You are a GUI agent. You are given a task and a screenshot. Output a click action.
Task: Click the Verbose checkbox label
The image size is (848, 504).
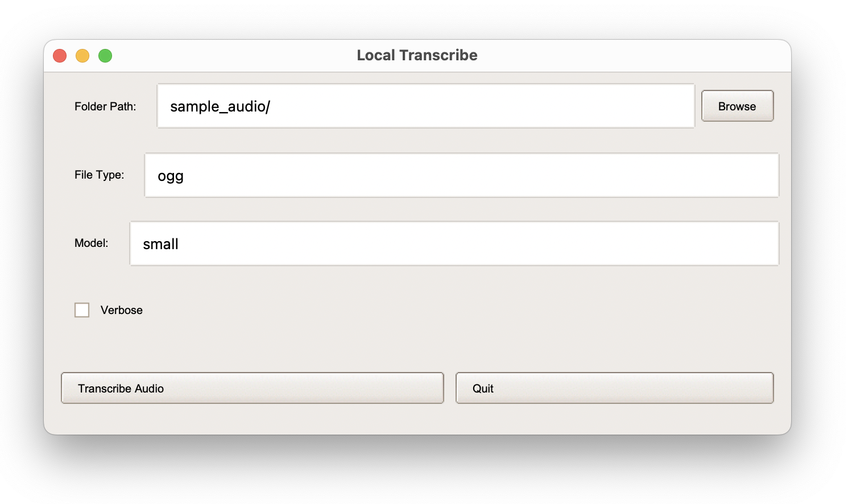(121, 310)
